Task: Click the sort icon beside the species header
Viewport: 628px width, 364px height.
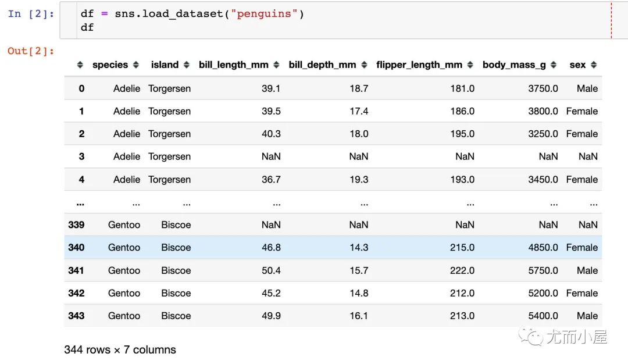Action: click(135, 65)
